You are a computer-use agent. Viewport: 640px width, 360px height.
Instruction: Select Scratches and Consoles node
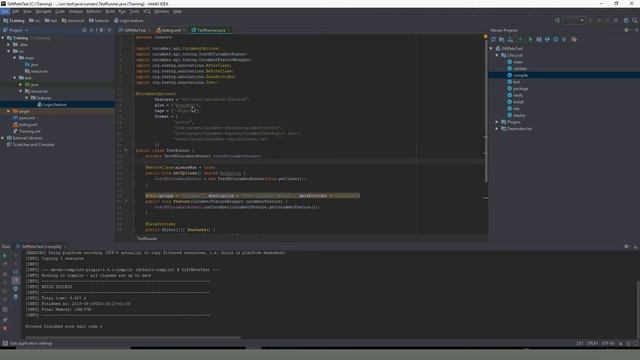pyautogui.click(x=33, y=144)
